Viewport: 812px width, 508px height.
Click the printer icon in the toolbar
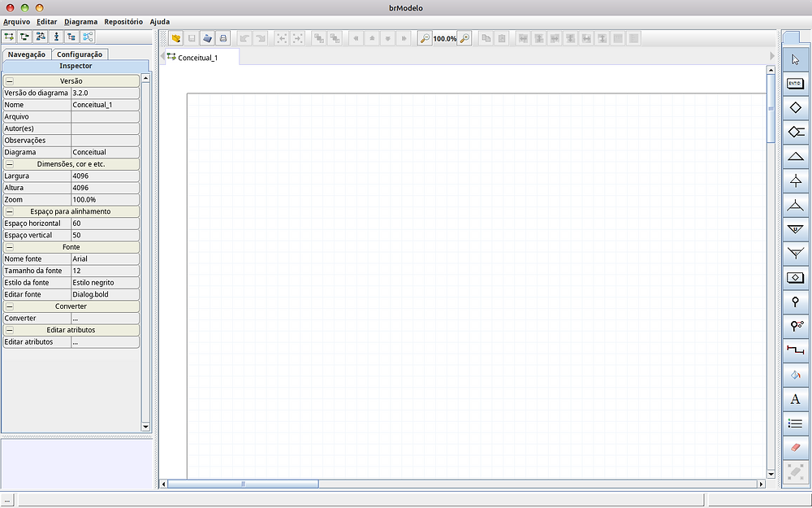pyautogui.click(x=223, y=38)
